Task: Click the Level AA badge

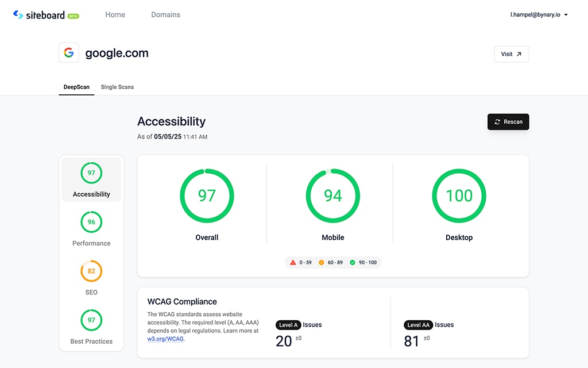Action: coord(418,325)
